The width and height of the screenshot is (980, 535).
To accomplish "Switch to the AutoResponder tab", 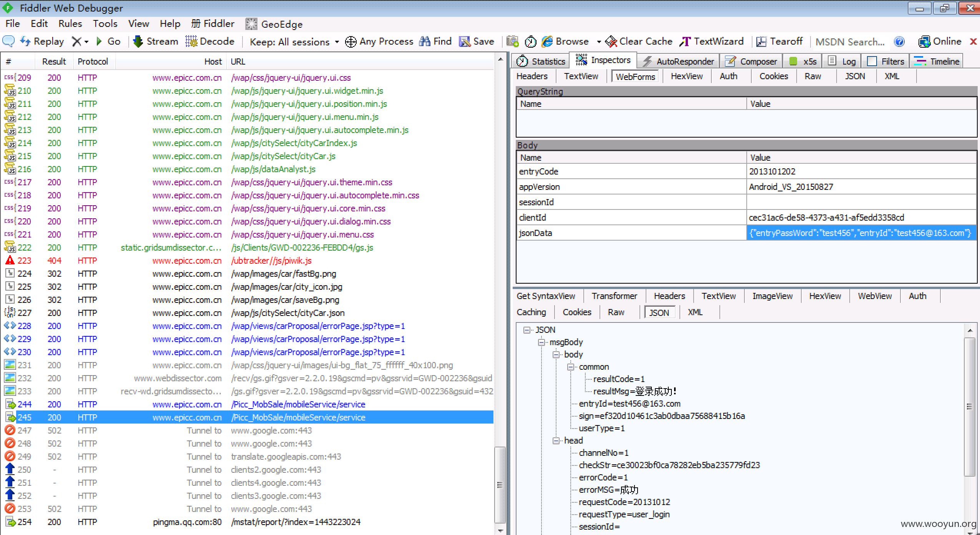I will point(678,61).
